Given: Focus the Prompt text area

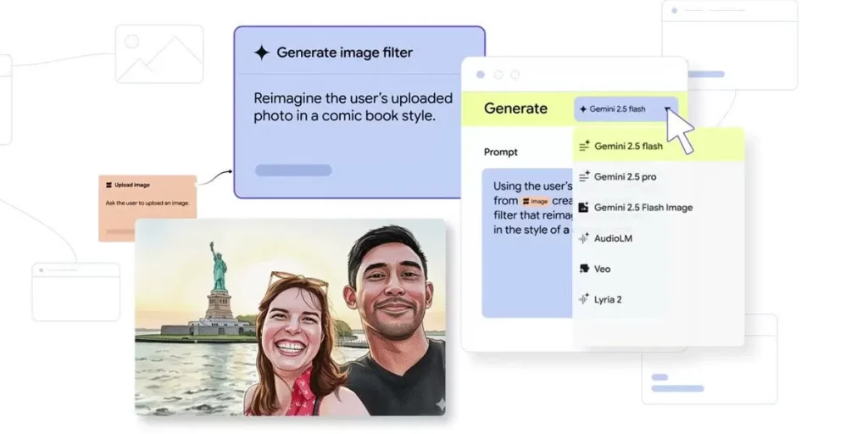Looking at the screenshot, I should [526, 254].
